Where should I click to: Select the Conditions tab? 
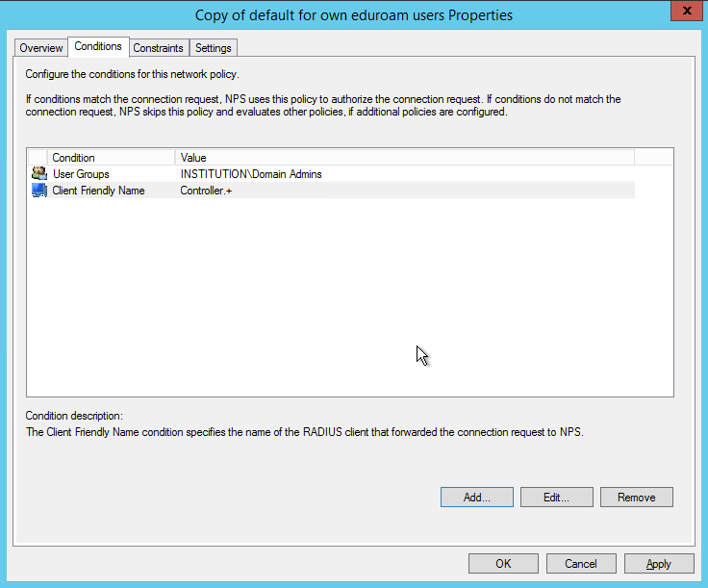(x=98, y=47)
